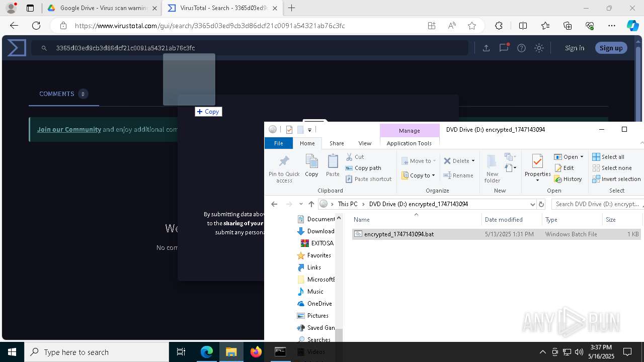Click Select none in Explorer ribbon

(612, 168)
